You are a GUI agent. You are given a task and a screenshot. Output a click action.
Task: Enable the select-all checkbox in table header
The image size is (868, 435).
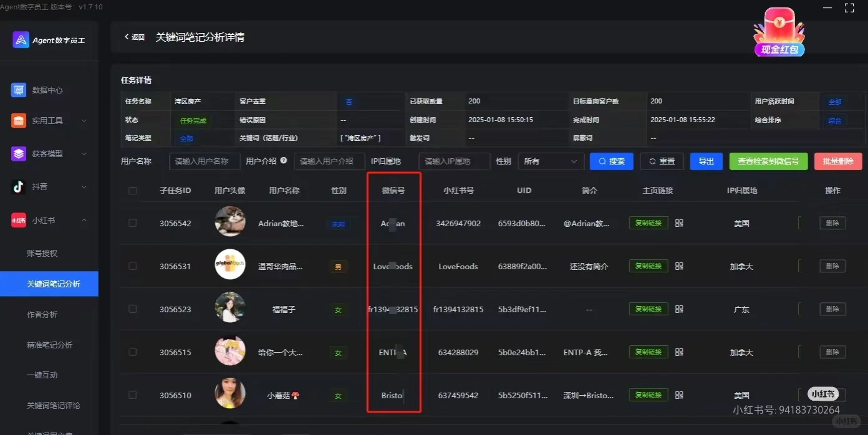point(132,191)
